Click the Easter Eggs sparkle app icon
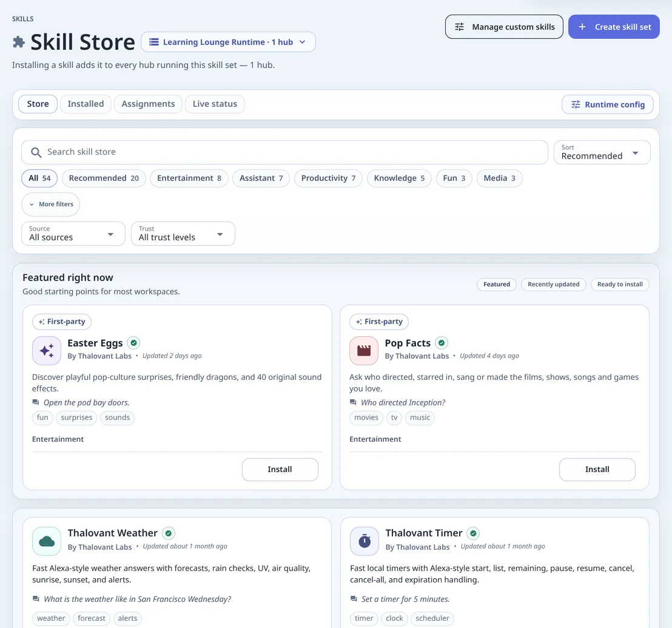This screenshot has height=628, width=672. [47, 351]
